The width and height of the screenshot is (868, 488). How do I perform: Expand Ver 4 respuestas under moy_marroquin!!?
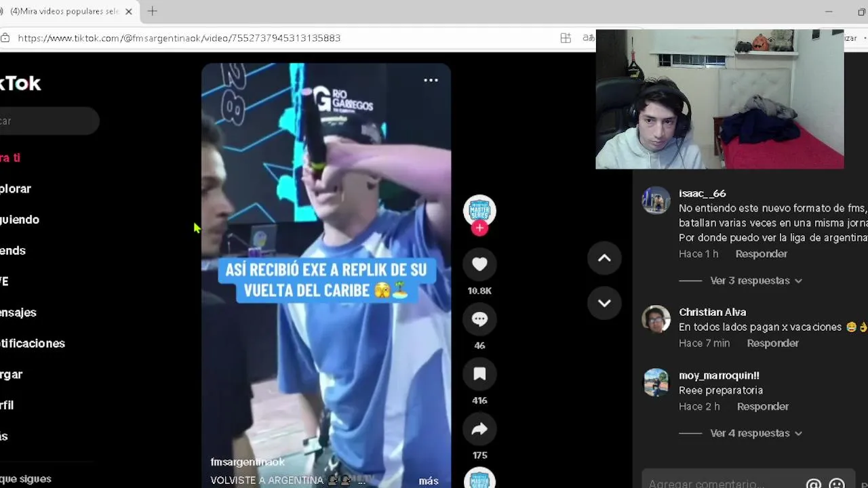point(756,433)
